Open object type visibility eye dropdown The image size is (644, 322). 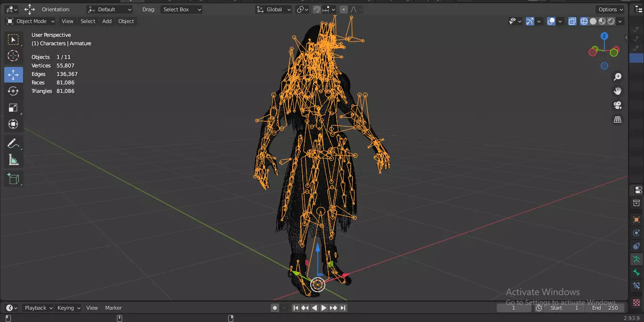coord(515,21)
